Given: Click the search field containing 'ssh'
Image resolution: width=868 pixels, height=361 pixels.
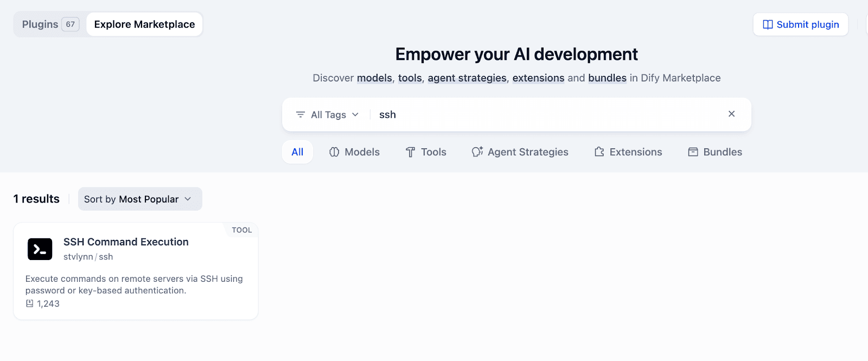Looking at the screenshot, I should click(x=542, y=115).
